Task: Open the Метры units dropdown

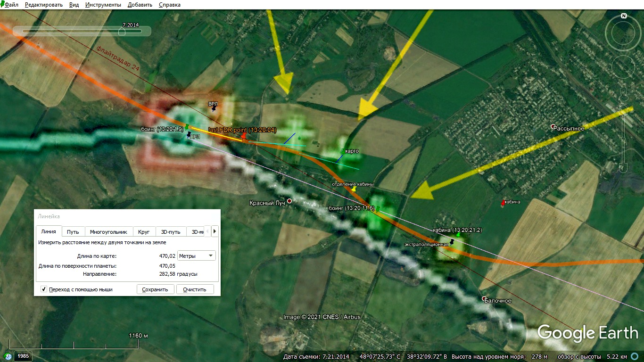Action: (x=197, y=256)
